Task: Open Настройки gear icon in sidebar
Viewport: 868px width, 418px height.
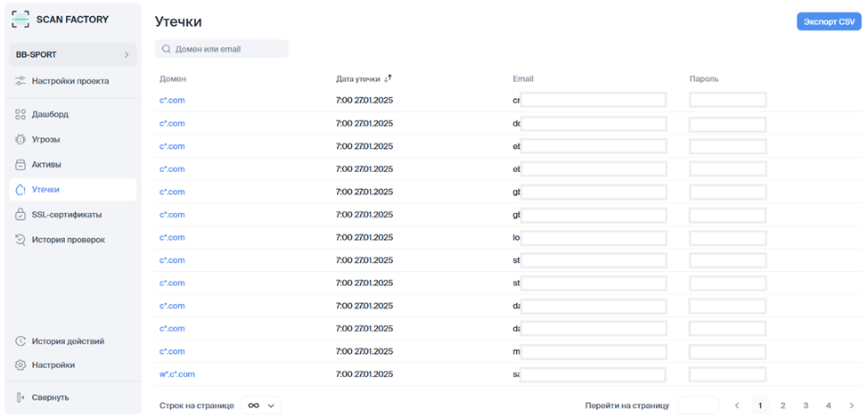Action: coord(20,365)
